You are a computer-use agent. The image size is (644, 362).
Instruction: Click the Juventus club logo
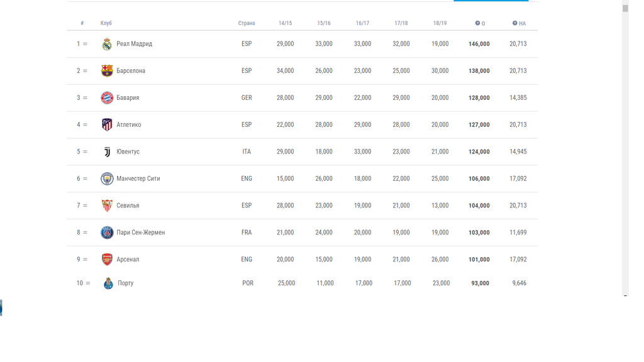pyautogui.click(x=107, y=152)
